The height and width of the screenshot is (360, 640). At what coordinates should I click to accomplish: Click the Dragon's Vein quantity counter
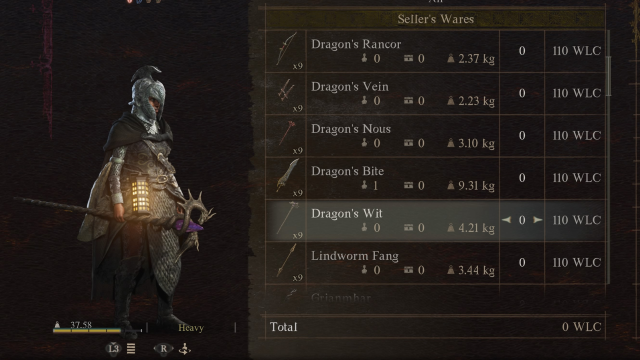click(x=522, y=93)
